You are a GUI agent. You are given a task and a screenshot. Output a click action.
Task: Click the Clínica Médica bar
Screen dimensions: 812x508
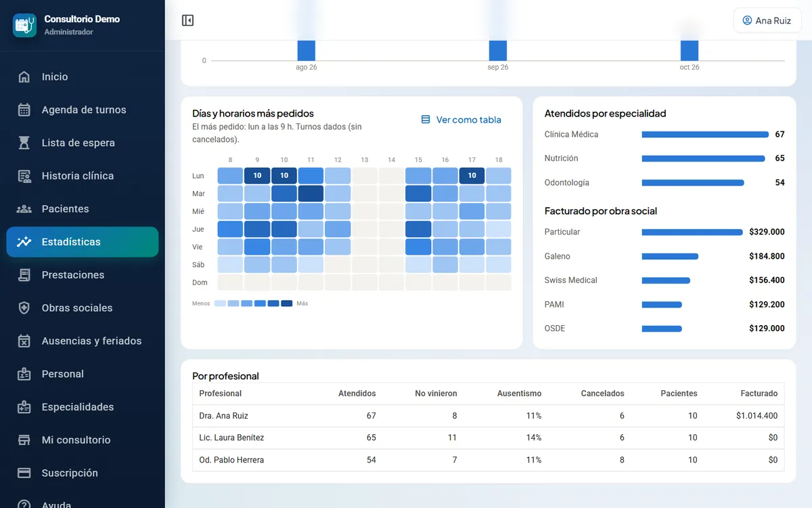(x=705, y=135)
